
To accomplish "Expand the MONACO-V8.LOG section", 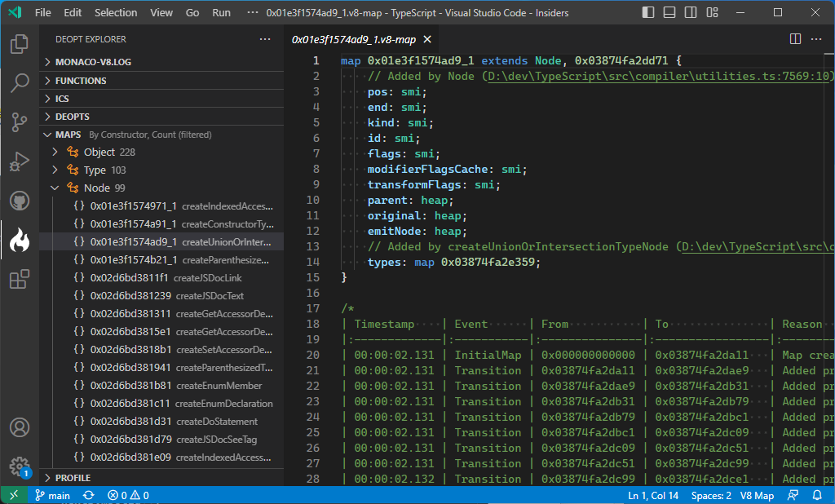I will (x=161, y=62).
